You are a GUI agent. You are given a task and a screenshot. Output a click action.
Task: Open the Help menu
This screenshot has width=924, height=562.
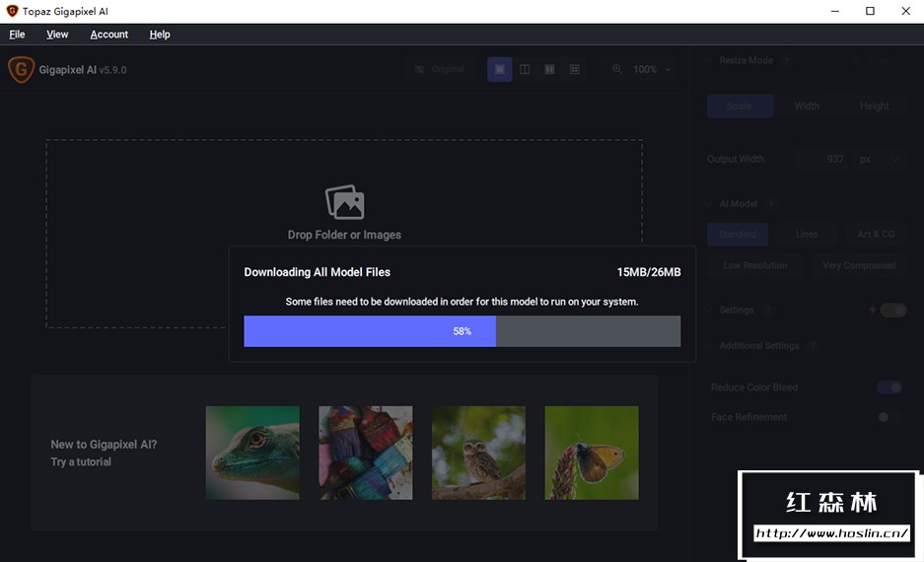point(160,35)
